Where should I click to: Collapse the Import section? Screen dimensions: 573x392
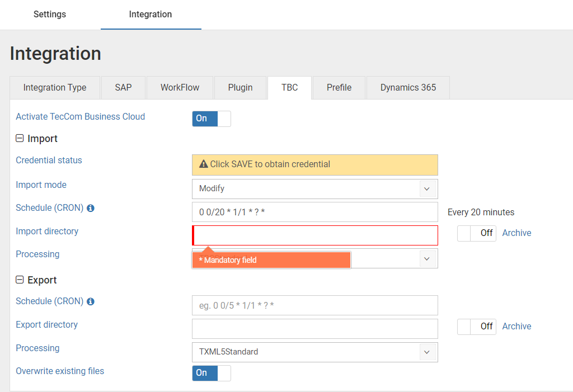click(x=20, y=139)
